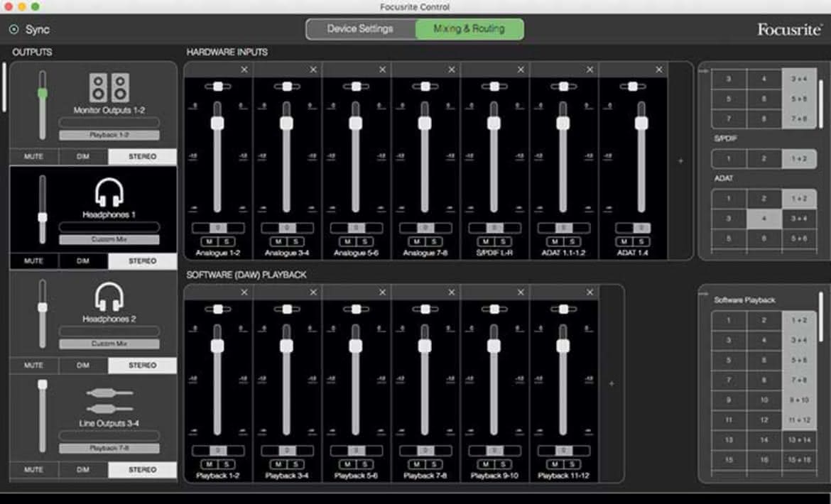This screenshot has width=831, height=504.
Task: Select the Line Outputs 3-4 jack icon
Action: (109, 401)
